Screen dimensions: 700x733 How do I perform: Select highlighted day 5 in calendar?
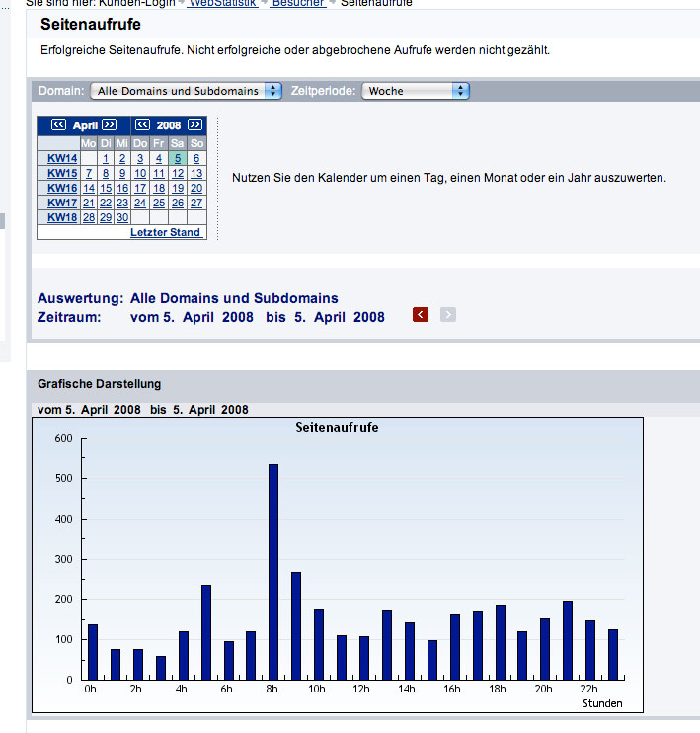tap(177, 158)
